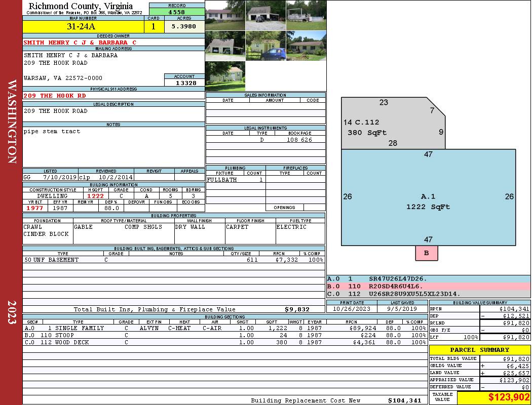Screen dimensions: 532x405
Task: Click the account number 13328
Action: click(x=186, y=83)
